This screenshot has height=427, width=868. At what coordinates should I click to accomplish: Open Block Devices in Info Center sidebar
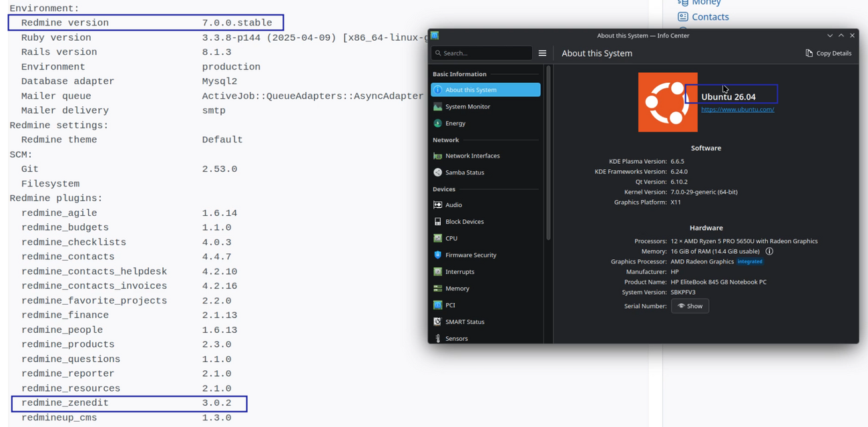click(485, 221)
